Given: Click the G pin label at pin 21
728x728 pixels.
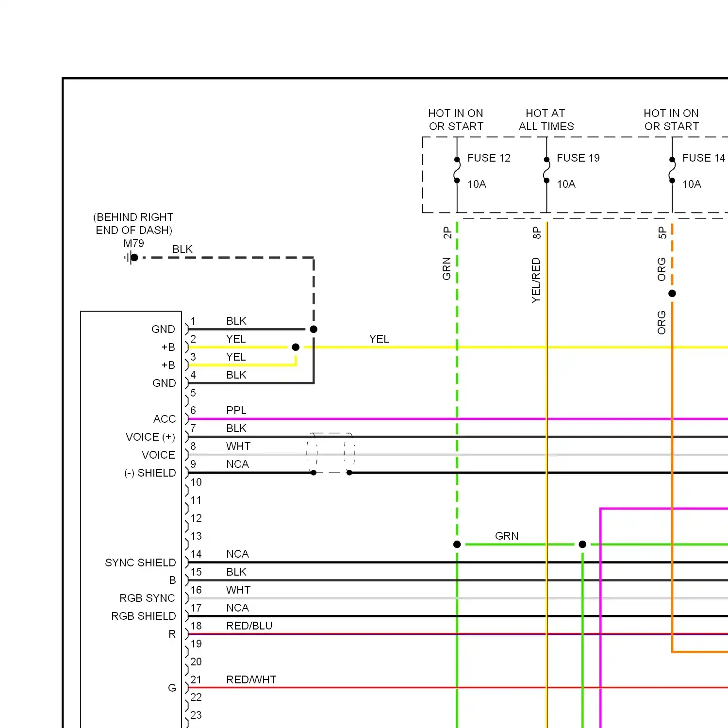Looking at the screenshot, I should point(172,688).
